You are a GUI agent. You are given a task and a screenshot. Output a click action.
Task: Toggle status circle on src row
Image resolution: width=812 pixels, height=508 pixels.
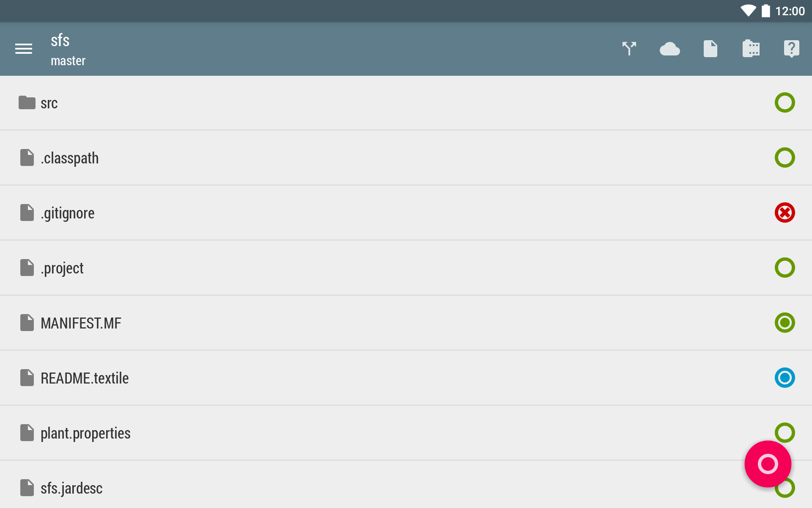point(785,102)
